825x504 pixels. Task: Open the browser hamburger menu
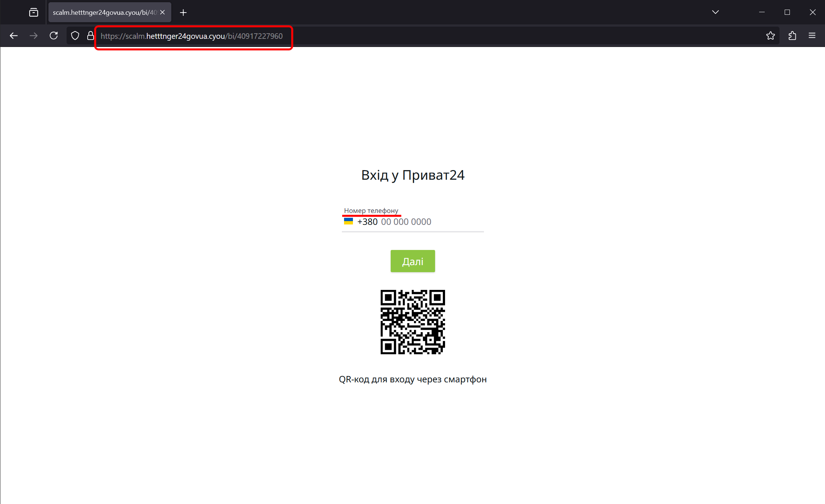click(x=812, y=36)
